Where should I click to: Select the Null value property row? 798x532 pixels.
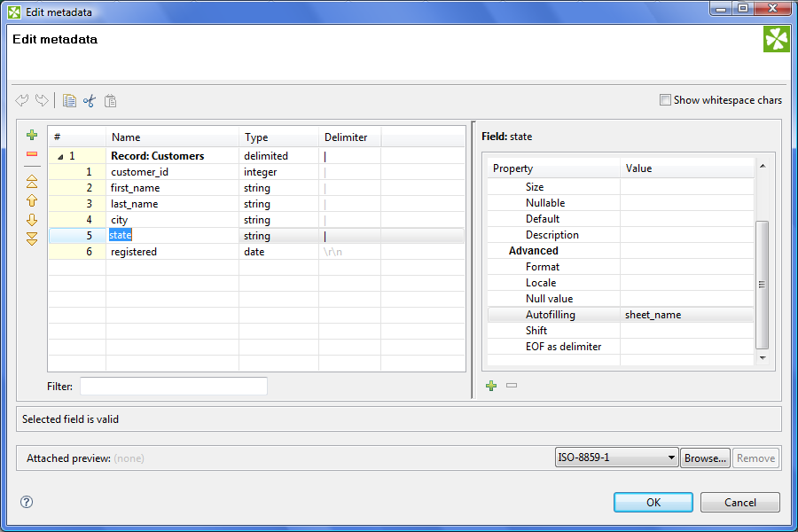tap(621, 298)
